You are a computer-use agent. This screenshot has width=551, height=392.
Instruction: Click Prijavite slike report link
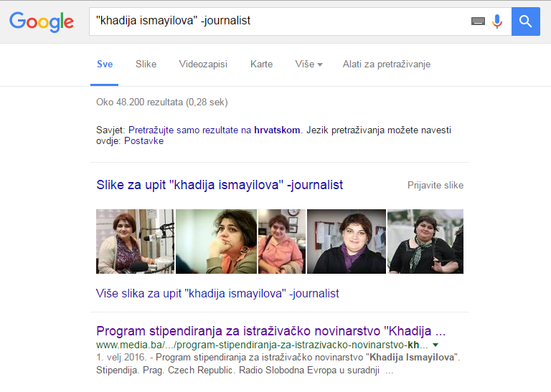435,186
